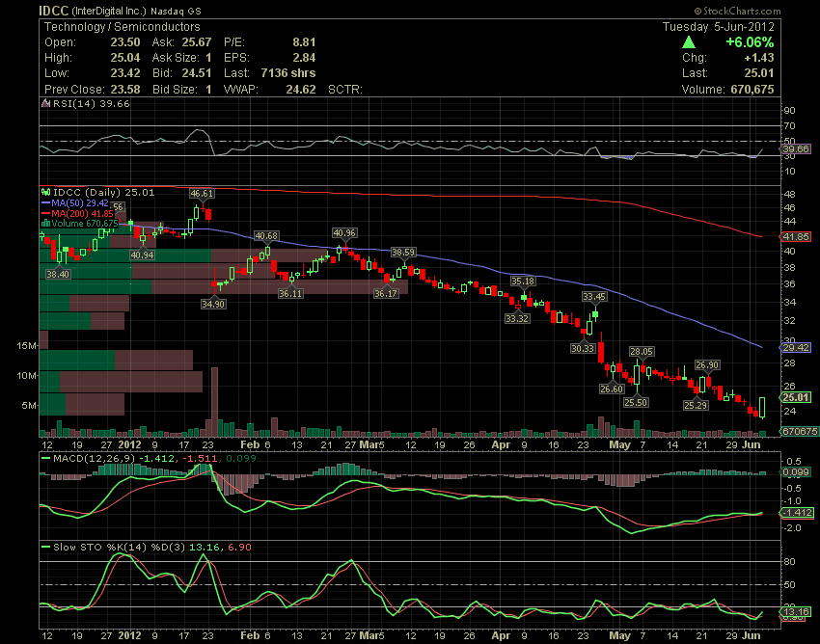Click the 40.96 high price label
The height and width of the screenshot is (644, 820).
click(344, 233)
